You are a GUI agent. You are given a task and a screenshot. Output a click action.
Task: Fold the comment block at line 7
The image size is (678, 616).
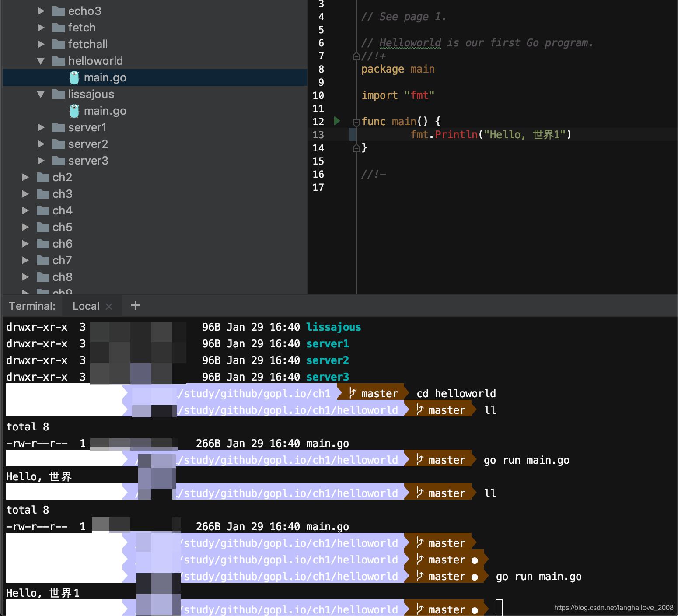(x=356, y=56)
